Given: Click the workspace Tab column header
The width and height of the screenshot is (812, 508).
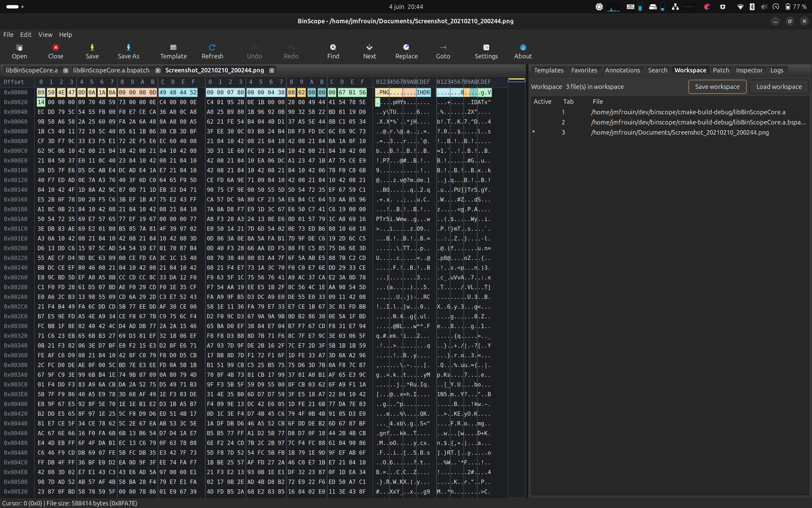Looking at the screenshot, I should pyautogui.click(x=568, y=102).
